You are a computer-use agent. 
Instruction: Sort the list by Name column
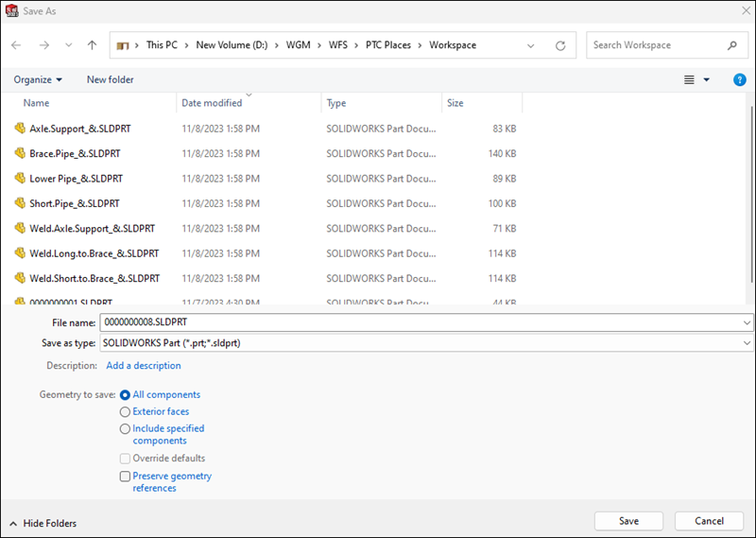[x=36, y=103]
